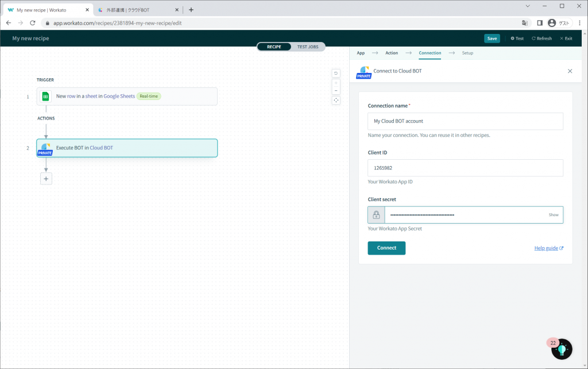
Task: Open the guest profile menu
Action: coord(559,23)
